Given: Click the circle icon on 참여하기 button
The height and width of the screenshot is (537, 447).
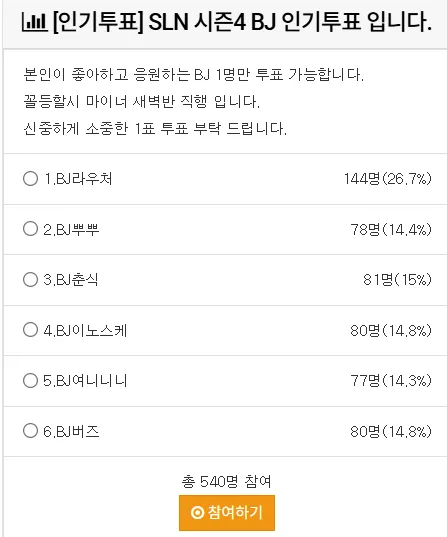Looking at the screenshot, I should [197, 513].
